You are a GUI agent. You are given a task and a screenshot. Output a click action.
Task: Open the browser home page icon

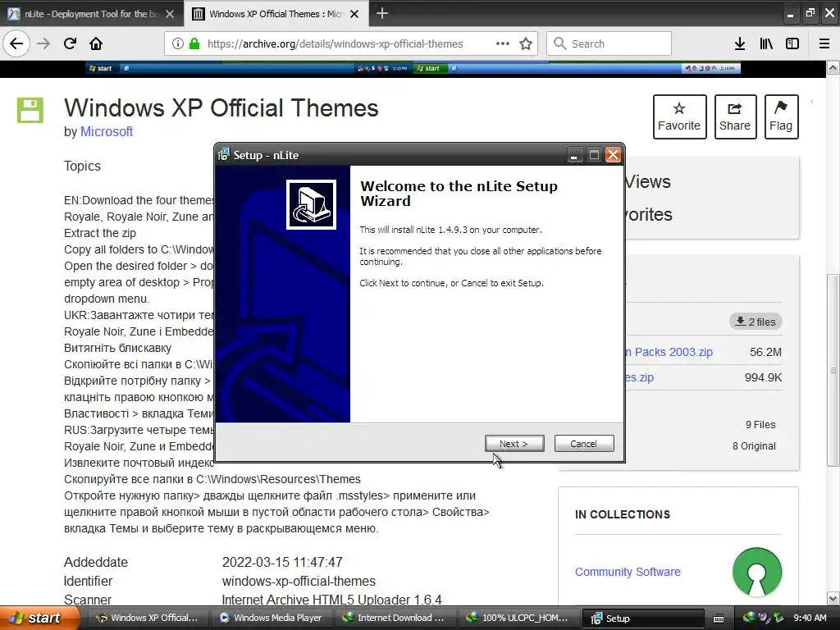[96, 44]
